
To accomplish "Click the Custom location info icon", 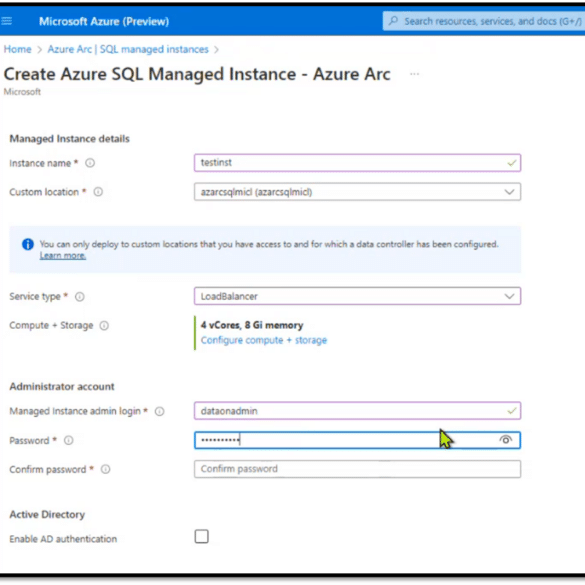I will click(98, 192).
